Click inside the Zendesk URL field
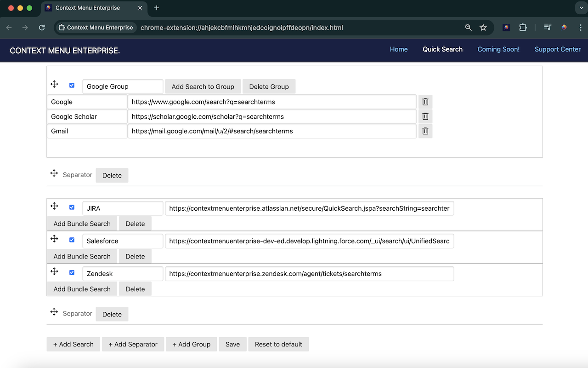 click(310, 274)
